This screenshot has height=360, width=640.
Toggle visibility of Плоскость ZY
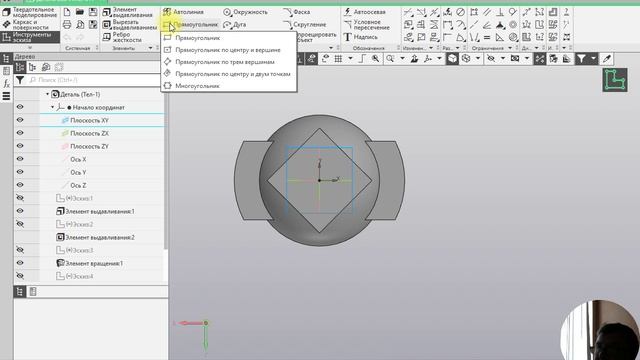click(20, 146)
